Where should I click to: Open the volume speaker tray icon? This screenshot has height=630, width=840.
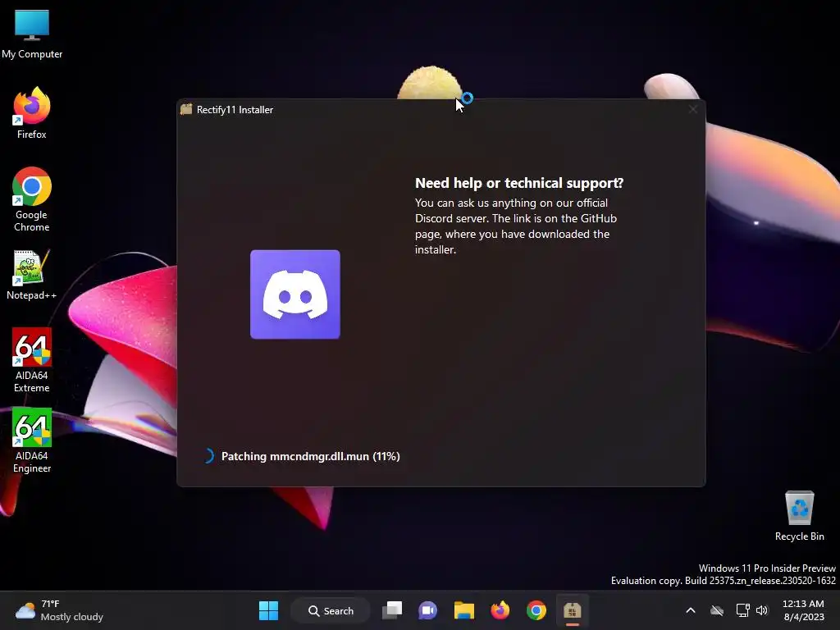tap(762, 610)
